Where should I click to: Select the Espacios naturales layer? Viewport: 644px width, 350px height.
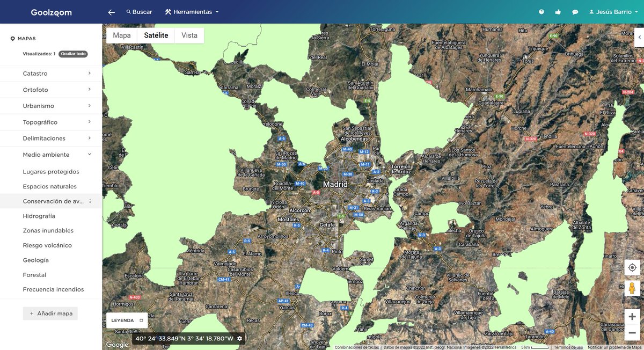point(50,186)
